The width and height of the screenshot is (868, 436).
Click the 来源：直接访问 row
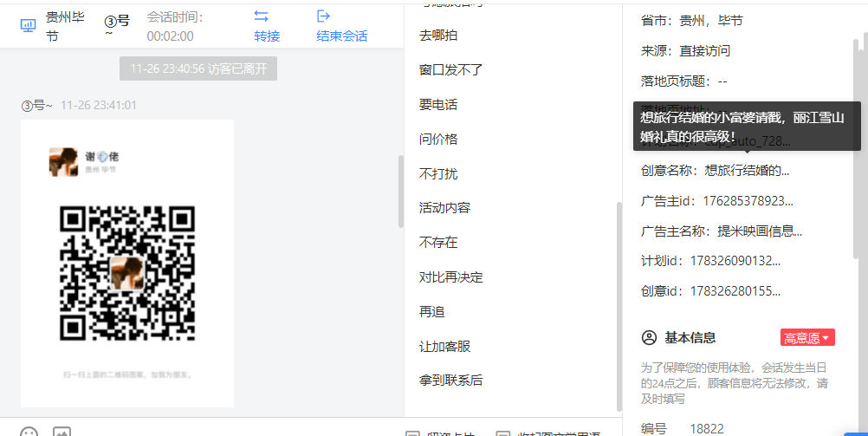(x=685, y=51)
